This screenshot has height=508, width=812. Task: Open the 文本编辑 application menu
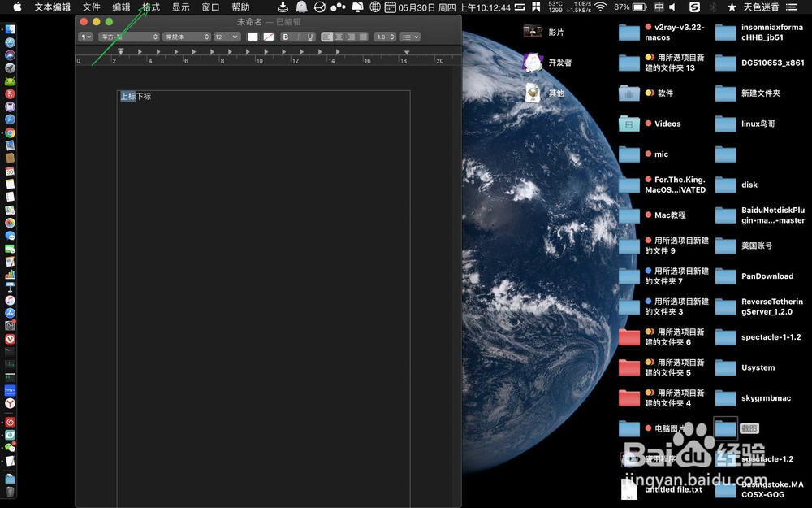coord(52,7)
